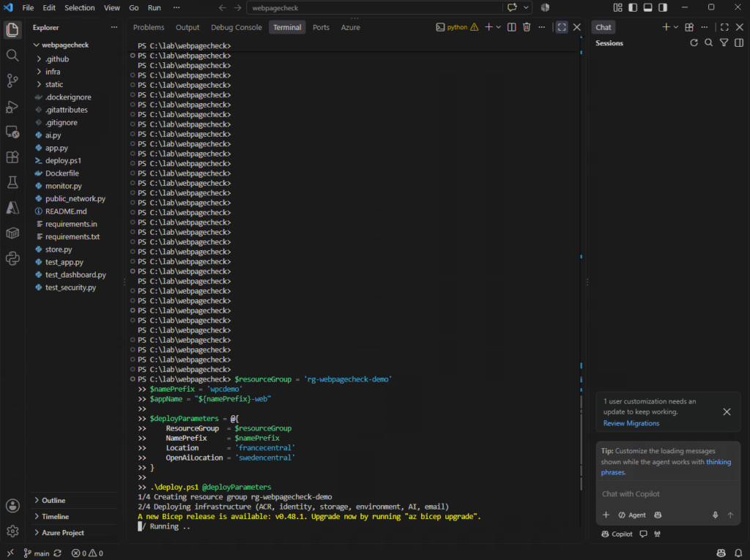Open the Testing flask view
The height and width of the screenshot is (560, 750).
pos(12,182)
